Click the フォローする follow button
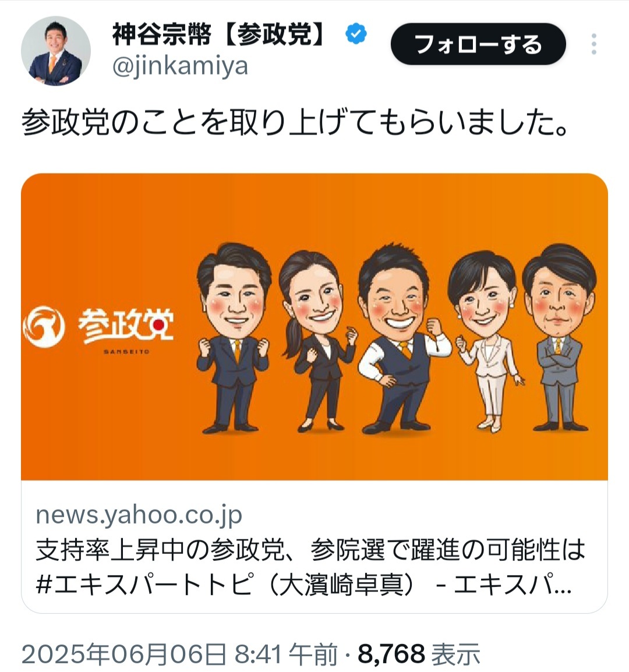Viewport: 629px width, 672px height. 478,44
